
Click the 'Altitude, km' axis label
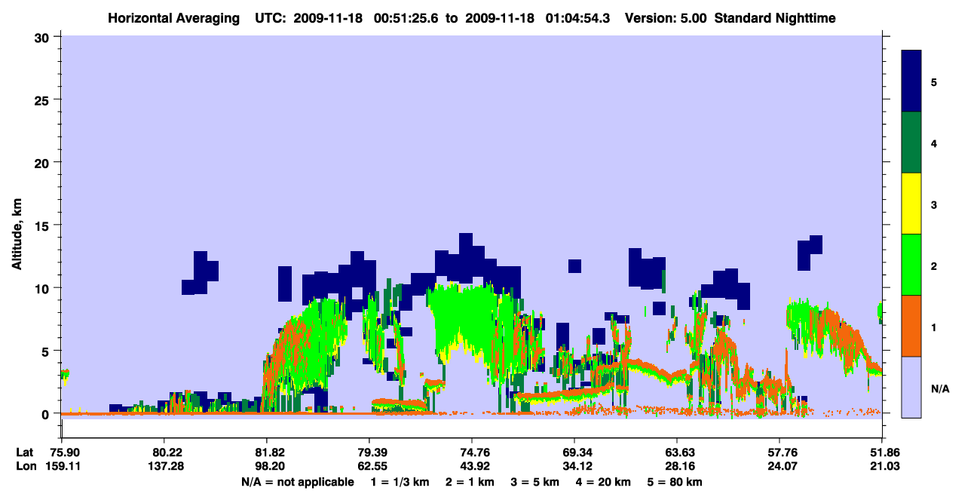17,233
